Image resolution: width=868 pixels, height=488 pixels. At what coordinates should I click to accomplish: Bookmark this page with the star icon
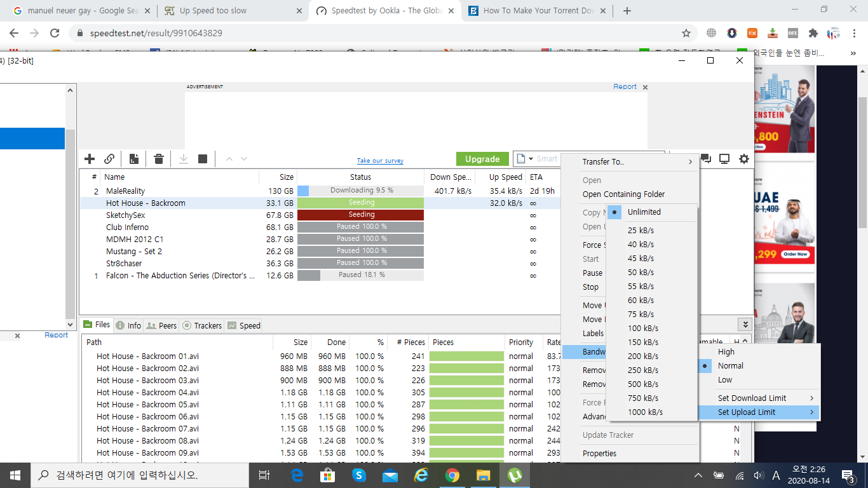(686, 33)
